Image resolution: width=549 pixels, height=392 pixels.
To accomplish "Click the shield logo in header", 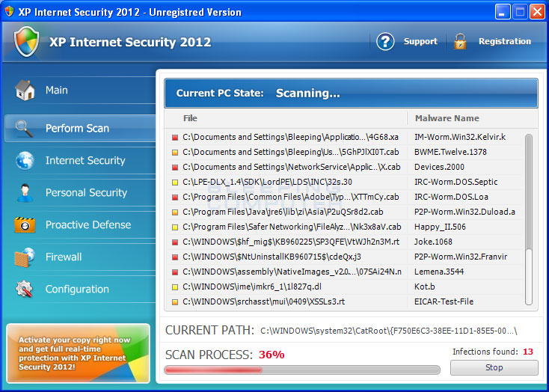I will [27, 41].
